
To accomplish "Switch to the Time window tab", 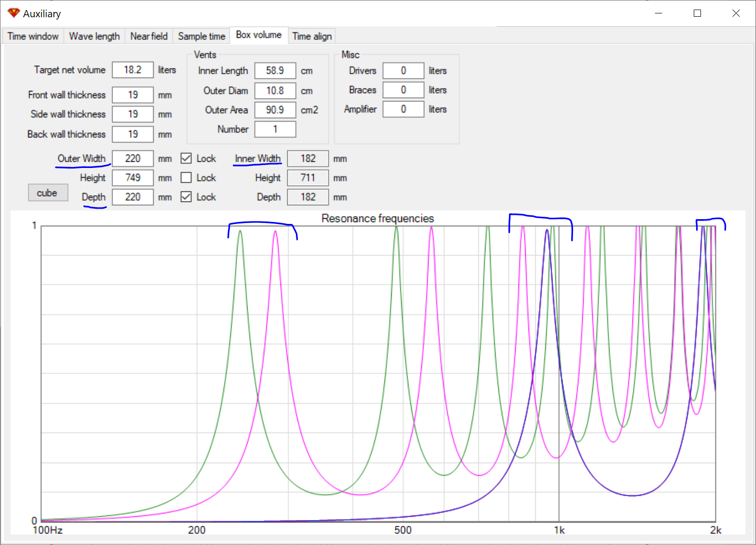I will 33,36.
